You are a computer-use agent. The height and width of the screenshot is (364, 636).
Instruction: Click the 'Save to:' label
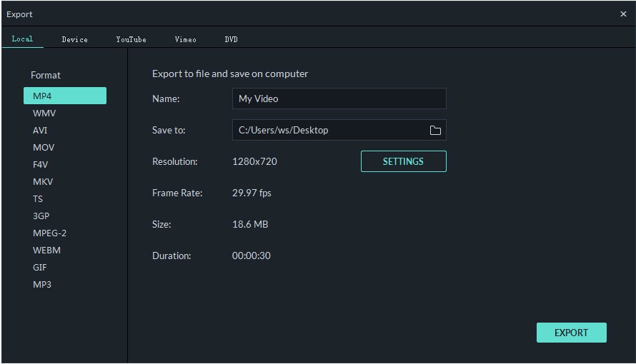(169, 130)
